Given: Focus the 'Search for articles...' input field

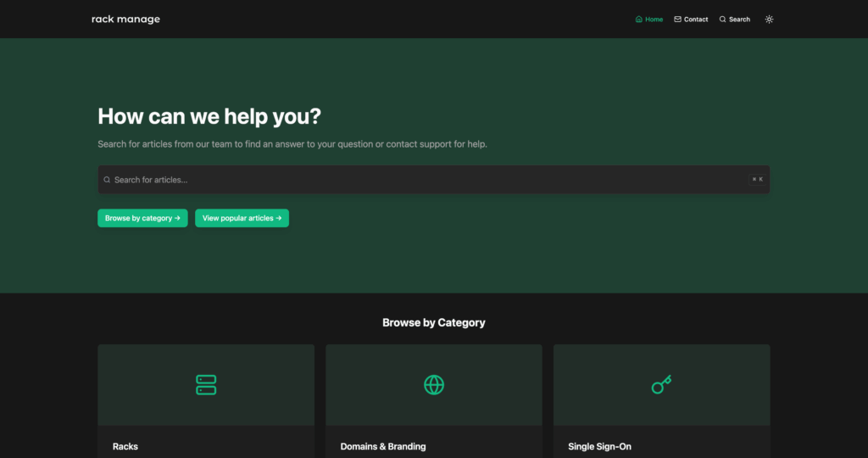Looking at the screenshot, I should click(424, 180).
